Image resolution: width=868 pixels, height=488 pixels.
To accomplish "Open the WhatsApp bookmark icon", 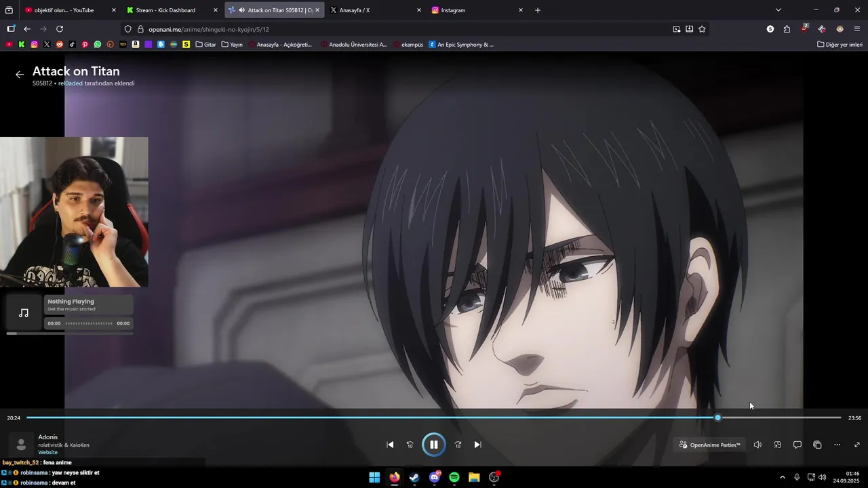I will point(98,45).
